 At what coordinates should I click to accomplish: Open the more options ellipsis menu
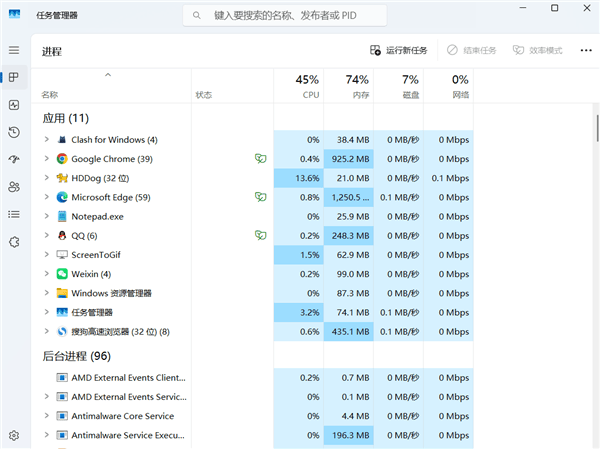point(586,50)
